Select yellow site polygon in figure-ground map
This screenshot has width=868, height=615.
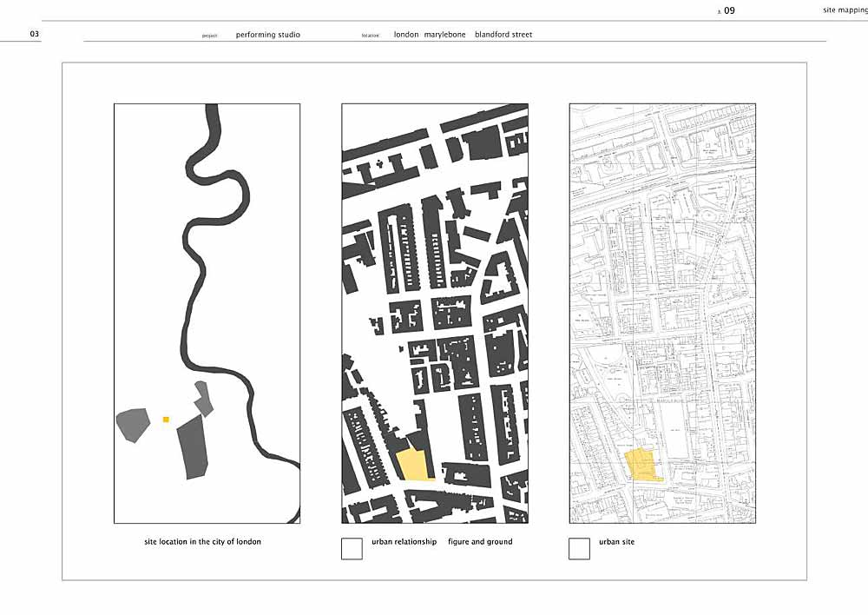coord(413,466)
